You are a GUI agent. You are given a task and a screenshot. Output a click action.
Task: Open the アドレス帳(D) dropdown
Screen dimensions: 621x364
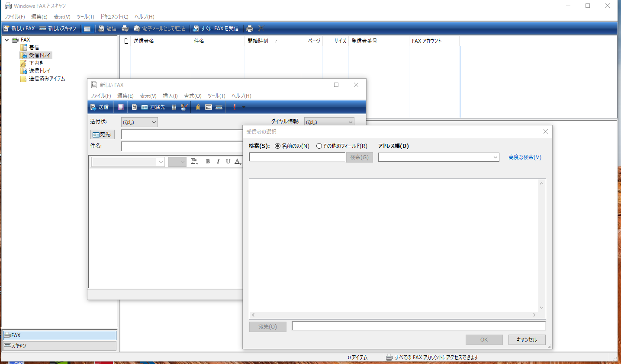[x=439, y=157]
